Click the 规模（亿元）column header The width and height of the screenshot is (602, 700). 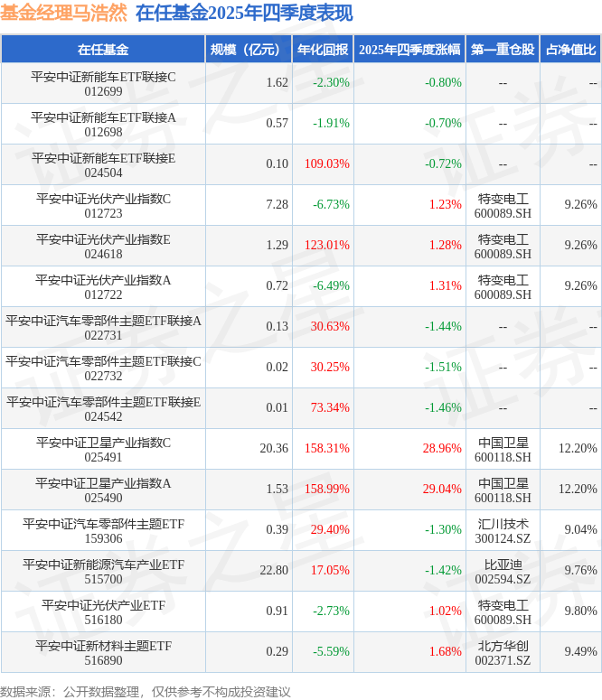point(249,49)
